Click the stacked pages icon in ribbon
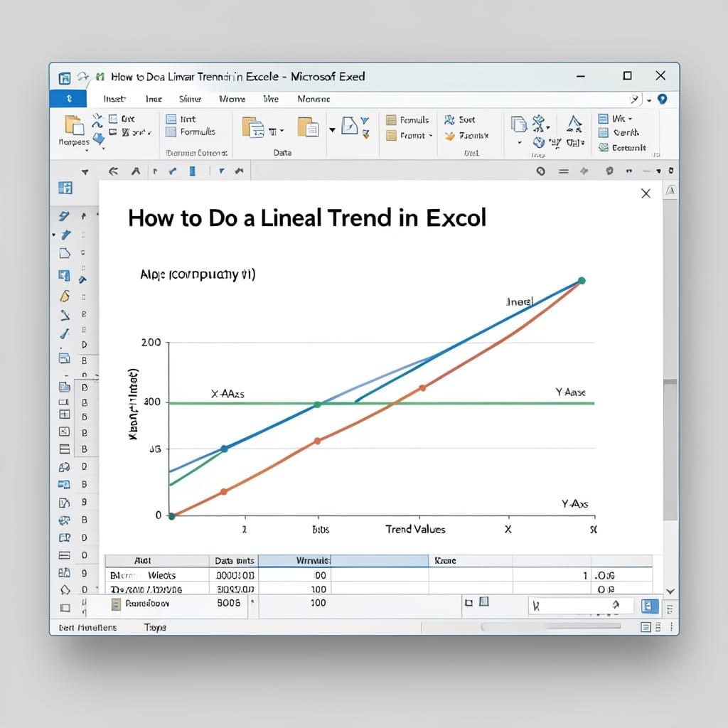 pos(518,124)
